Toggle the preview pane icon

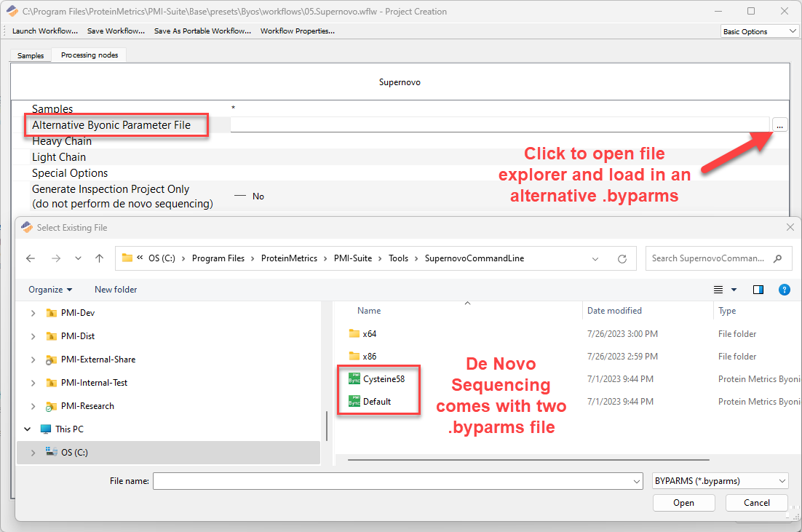[758, 289]
